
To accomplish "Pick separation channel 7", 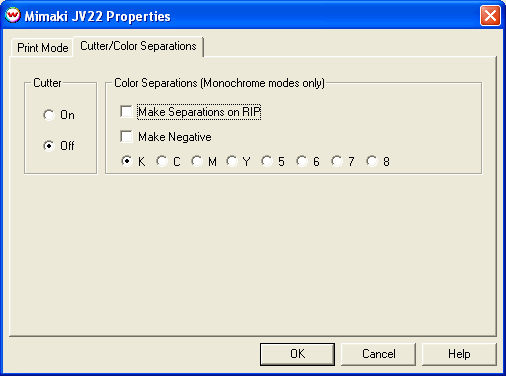I will pos(337,161).
